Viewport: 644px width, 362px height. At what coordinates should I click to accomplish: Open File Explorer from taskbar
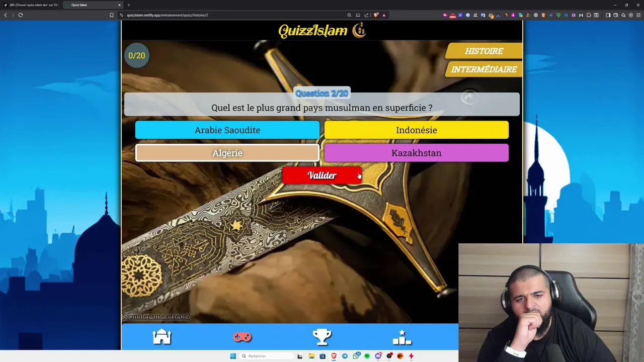pyautogui.click(x=311, y=356)
